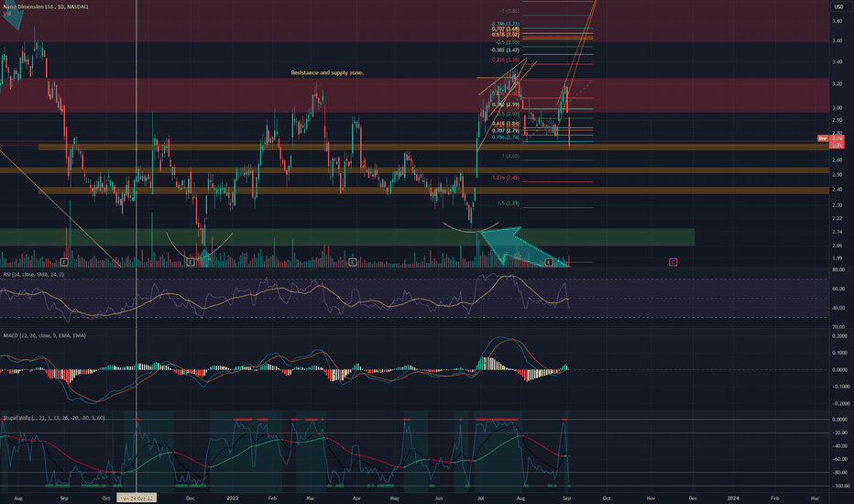Select the 0.786 (2.74) Fibonacci level label
Screen dimensions: 854x504
[x=506, y=137]
